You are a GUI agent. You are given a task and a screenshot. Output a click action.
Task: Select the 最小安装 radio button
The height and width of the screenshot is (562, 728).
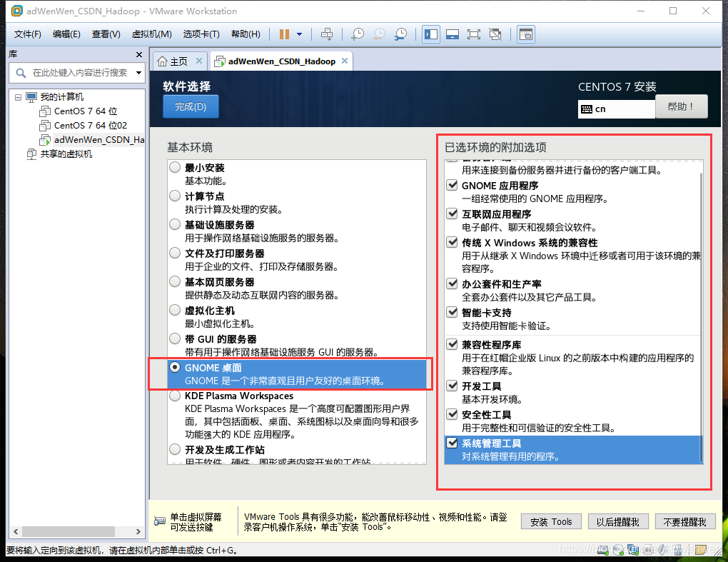click(x=175, y=167)
